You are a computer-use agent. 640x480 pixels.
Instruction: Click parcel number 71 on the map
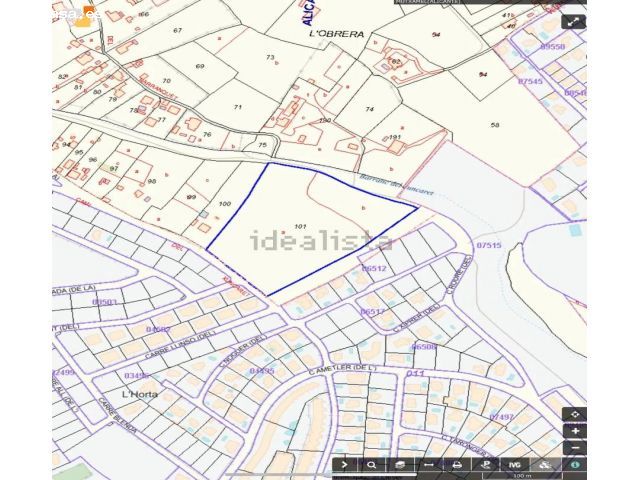click(x=238, y=107)
